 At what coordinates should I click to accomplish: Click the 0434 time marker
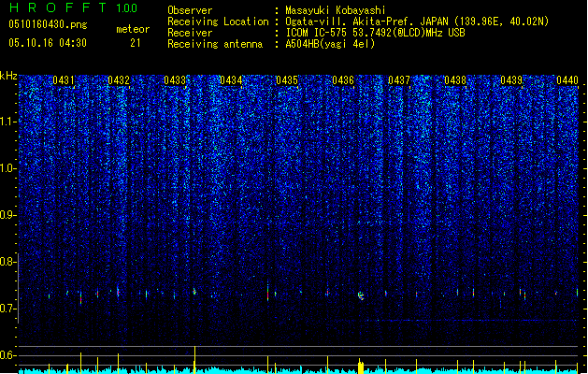[x=231, y=80]
